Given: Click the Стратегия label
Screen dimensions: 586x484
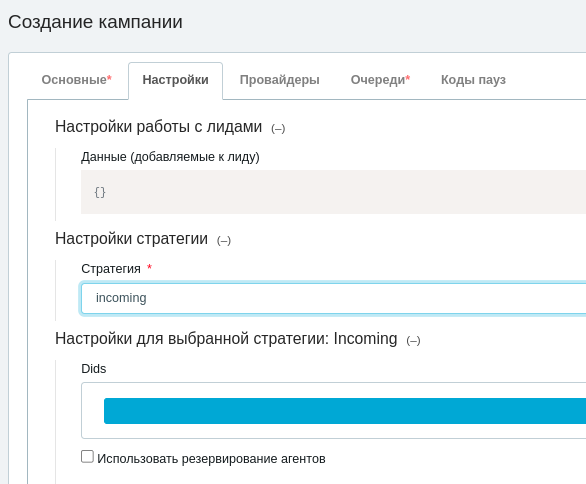Looking at the screenshot, I should tap(111, 269).
